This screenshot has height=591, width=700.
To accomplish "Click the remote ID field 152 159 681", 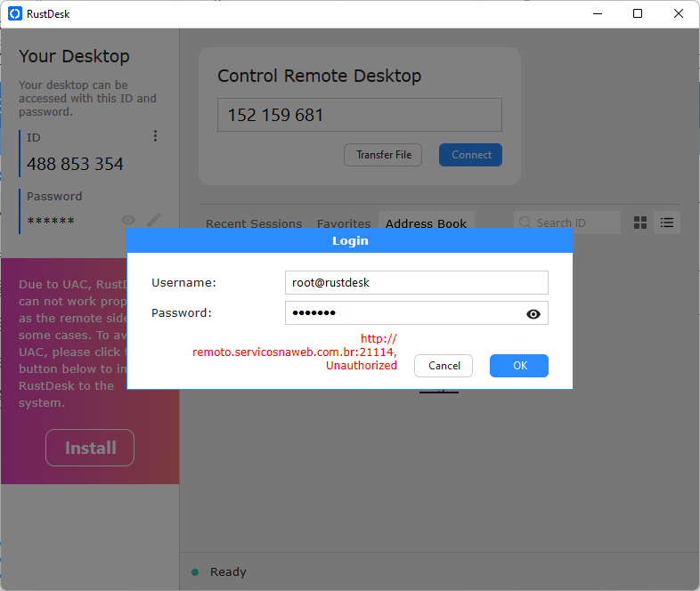I will (360, 115).
